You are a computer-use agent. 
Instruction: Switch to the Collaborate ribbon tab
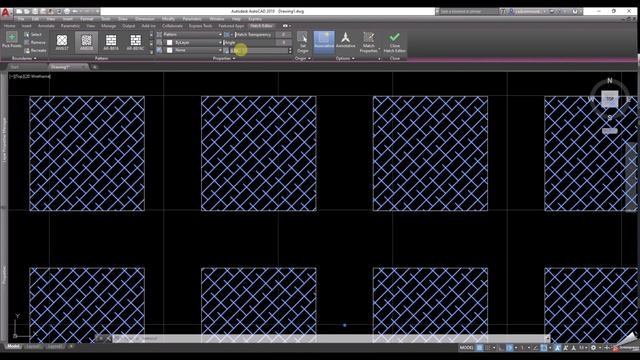pyautogui.click(x=172, y=26)
